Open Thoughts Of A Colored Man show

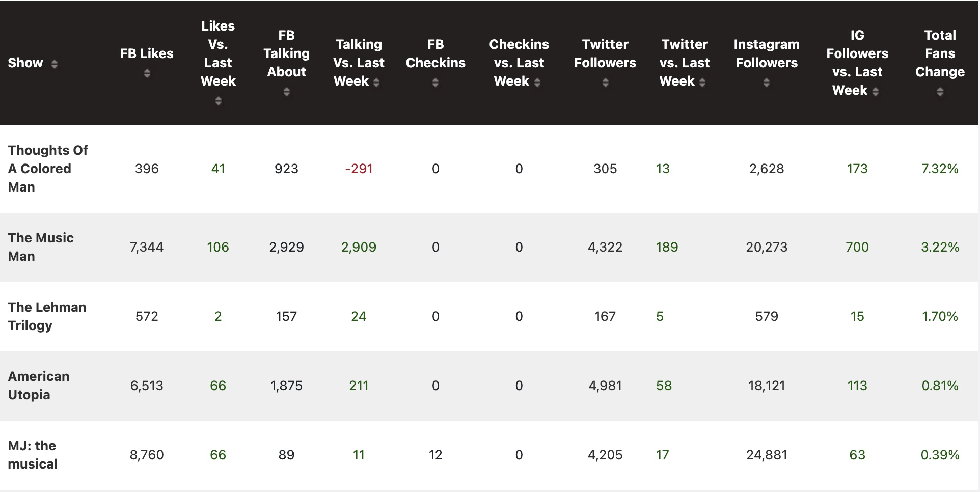48,169
